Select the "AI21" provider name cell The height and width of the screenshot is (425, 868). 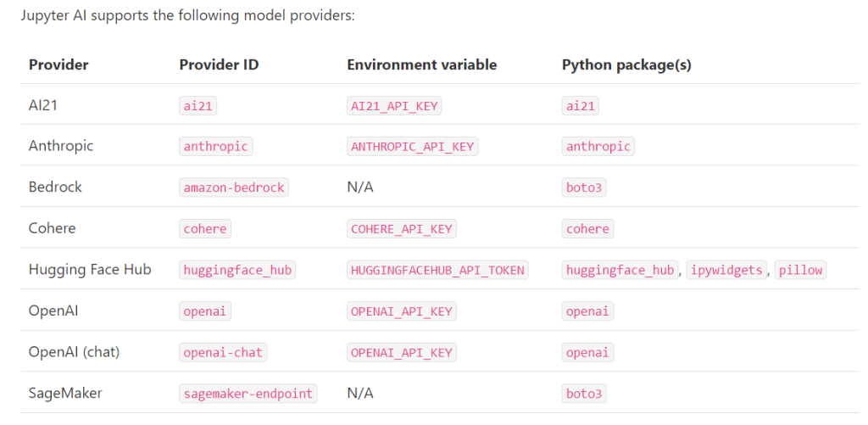(43, 105)
